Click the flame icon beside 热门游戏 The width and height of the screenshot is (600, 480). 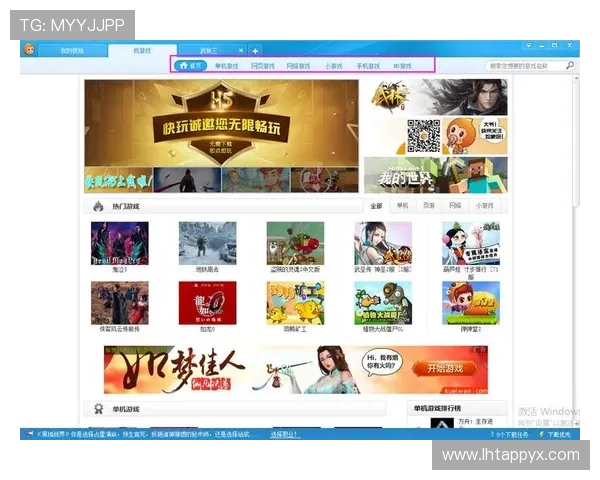pyautogui.click(x=98, y=207)
